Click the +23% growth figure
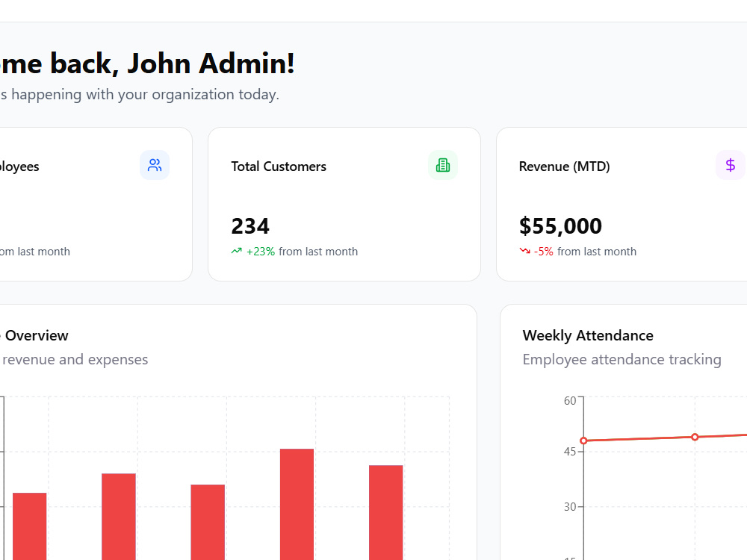The width and height of the screenshot is (747, 560). tap(261, 252)
